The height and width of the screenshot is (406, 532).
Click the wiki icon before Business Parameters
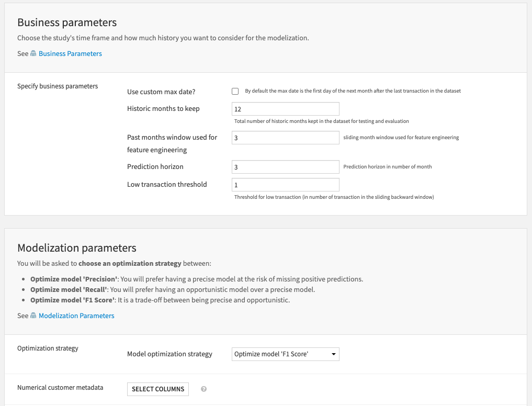(x=32, y=53)
